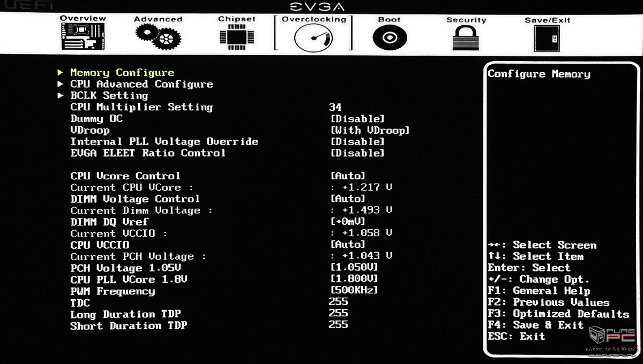
Task: Select DIMM Voltage Control label
Action: [135, 199]
